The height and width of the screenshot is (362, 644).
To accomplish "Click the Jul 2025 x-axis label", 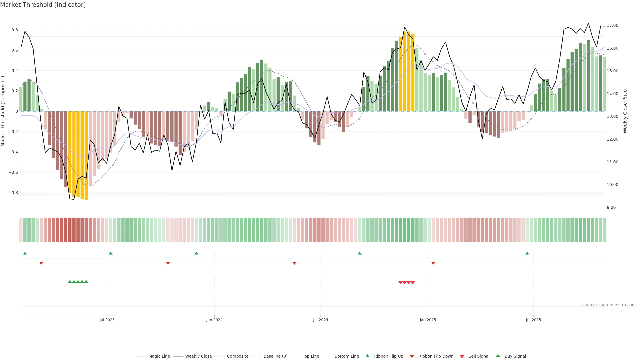I will (x=533, y=320).
